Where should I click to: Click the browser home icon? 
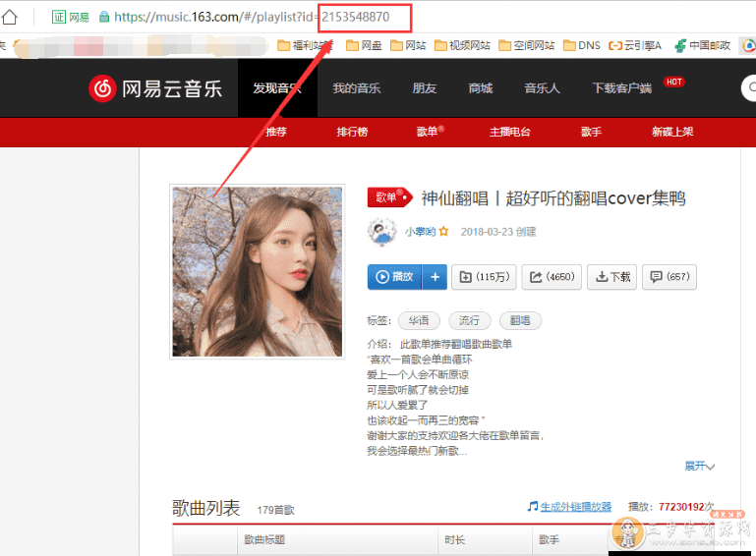tap(10, 17)
